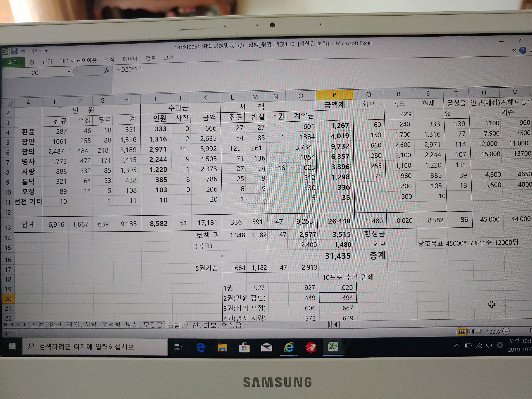The image size is (532, 399).
Task: Open the Redo history dropdown arrow
Action: pyautogui.click(x=40, y=51)
